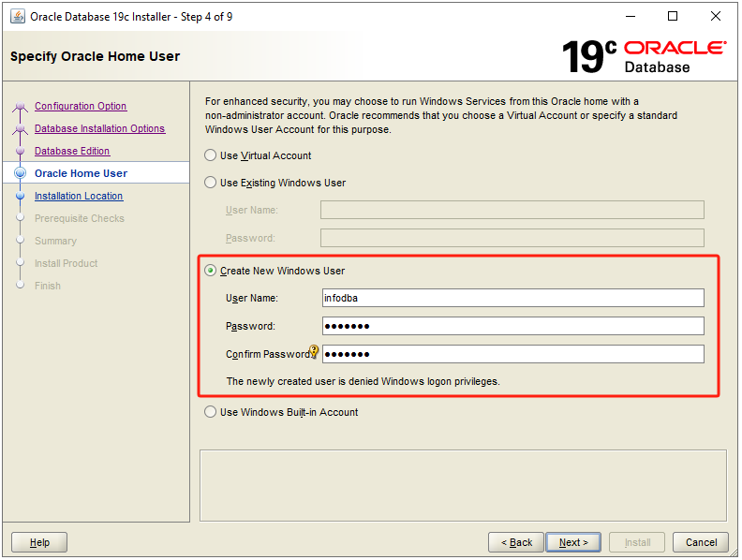The height and width of the screenshot is (560, 742).
Task: Click the Next button
Action: (x=573, y=542)
